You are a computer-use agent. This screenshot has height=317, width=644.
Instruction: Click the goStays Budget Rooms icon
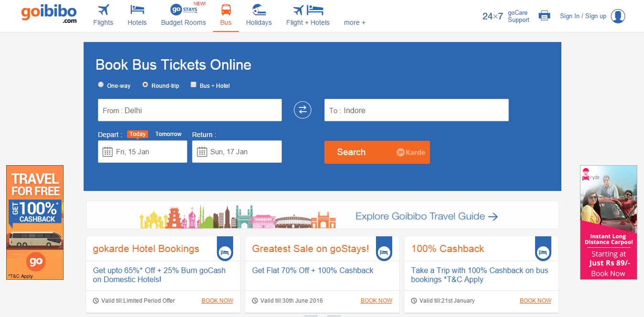coord(183,10)
